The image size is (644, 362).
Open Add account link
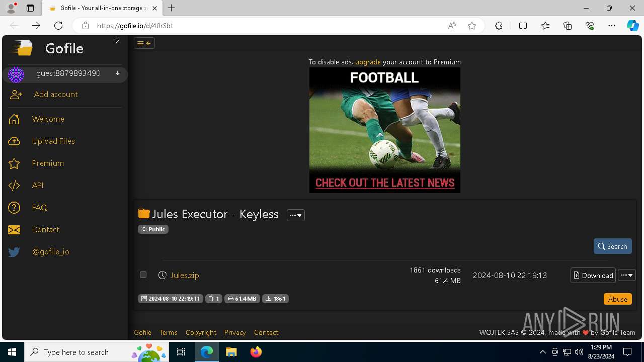56,95
